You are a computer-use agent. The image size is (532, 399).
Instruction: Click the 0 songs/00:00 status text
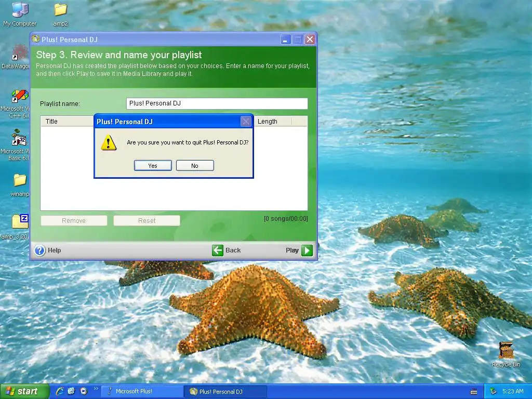pos(286,219)
